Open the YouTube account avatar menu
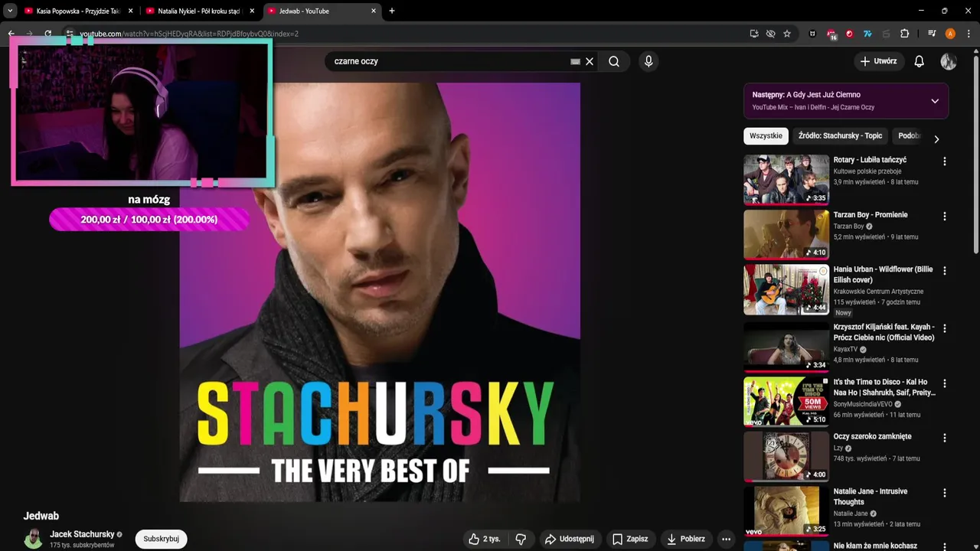980x551 pixels. [949, 61]
